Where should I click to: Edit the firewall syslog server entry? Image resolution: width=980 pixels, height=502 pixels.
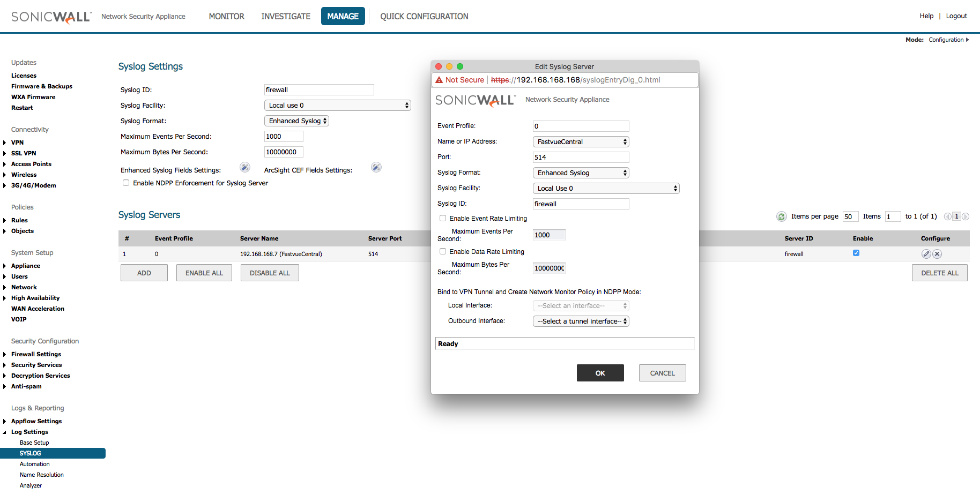926,254
